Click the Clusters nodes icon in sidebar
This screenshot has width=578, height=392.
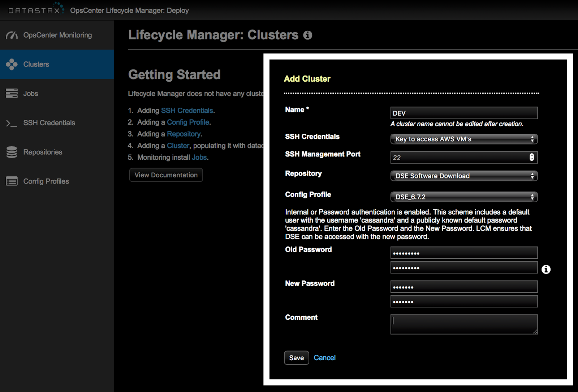coord(12,64)
